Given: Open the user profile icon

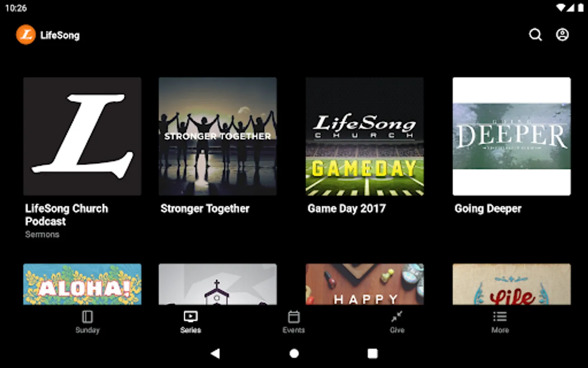Looking at the screenshot, I should [x=562, y=35].
